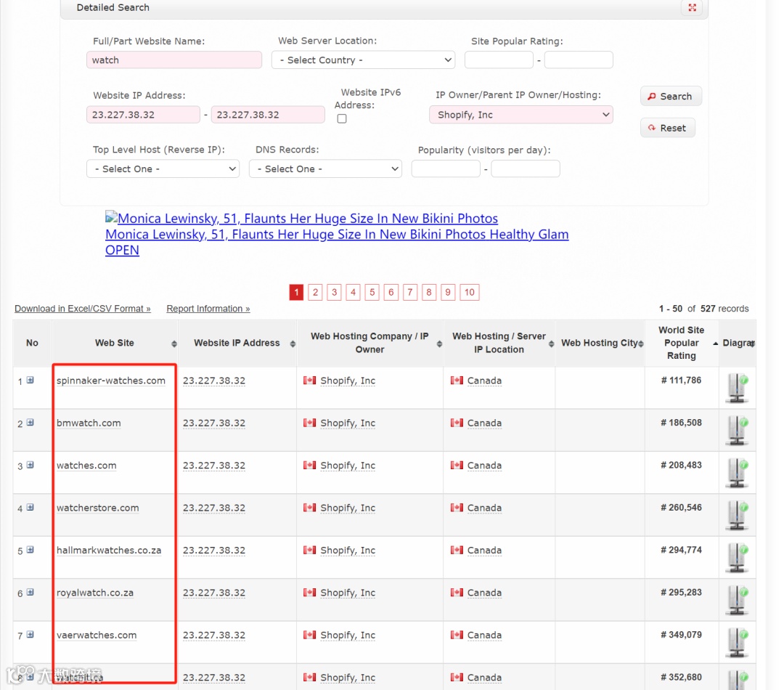
Task: Open the Select Country dropdown
Action: tap(364, 60)
